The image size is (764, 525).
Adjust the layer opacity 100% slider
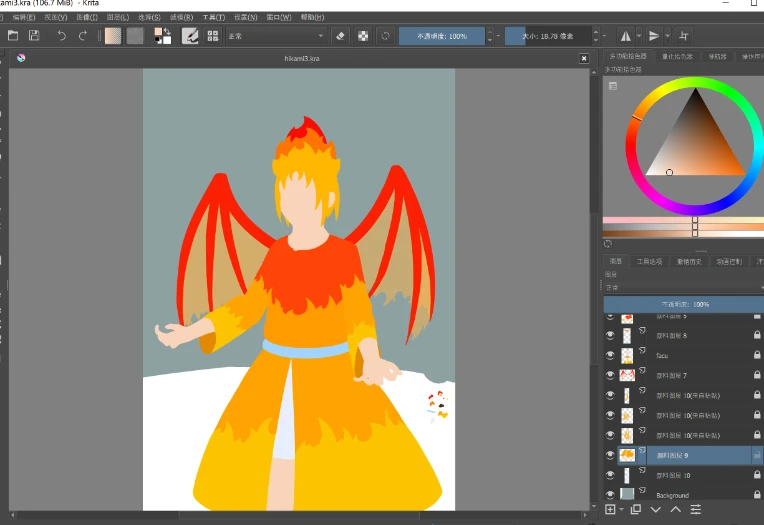coord(683,304)
